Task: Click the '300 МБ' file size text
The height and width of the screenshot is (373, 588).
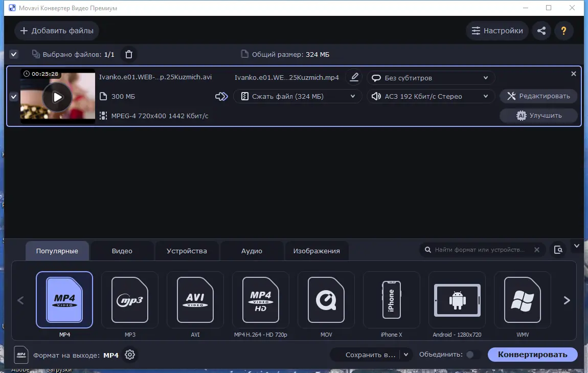Action: point(123,96)
